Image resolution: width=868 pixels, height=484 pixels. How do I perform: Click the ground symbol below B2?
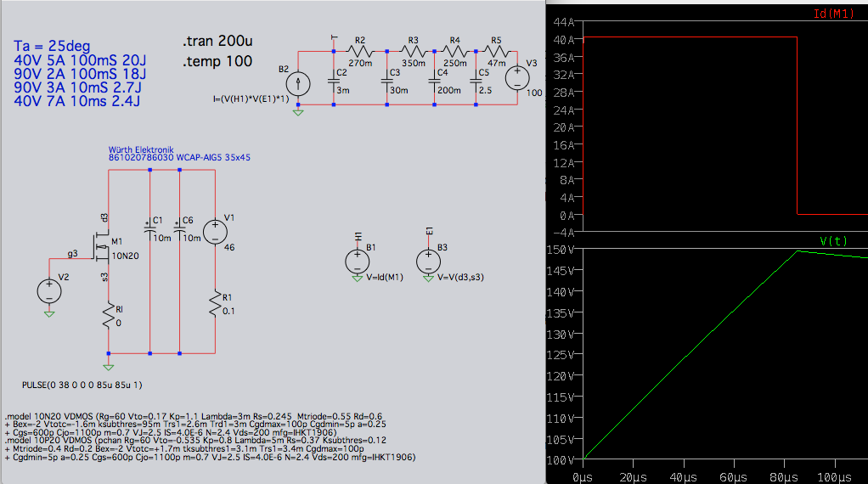(x=298, y=112)
